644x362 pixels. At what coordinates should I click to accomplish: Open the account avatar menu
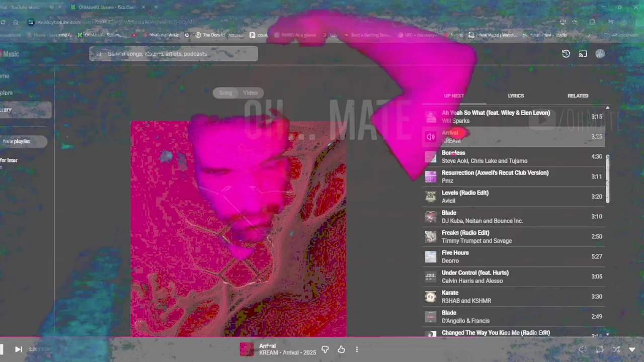[x=600, y=54]
